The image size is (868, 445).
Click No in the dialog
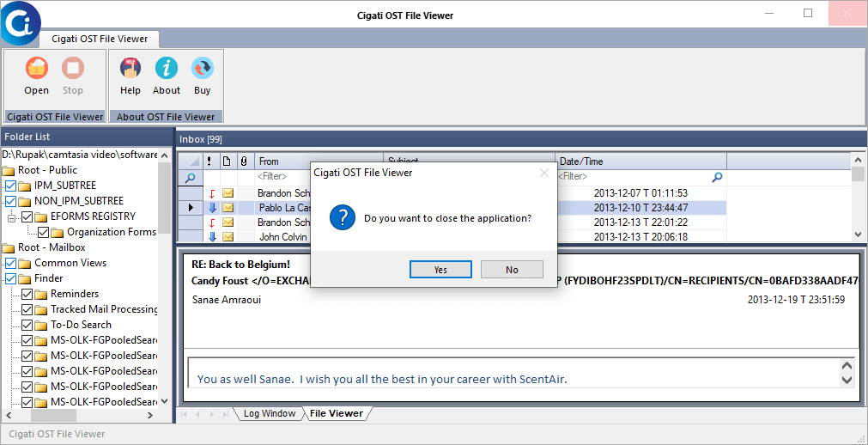coord(512,270)
